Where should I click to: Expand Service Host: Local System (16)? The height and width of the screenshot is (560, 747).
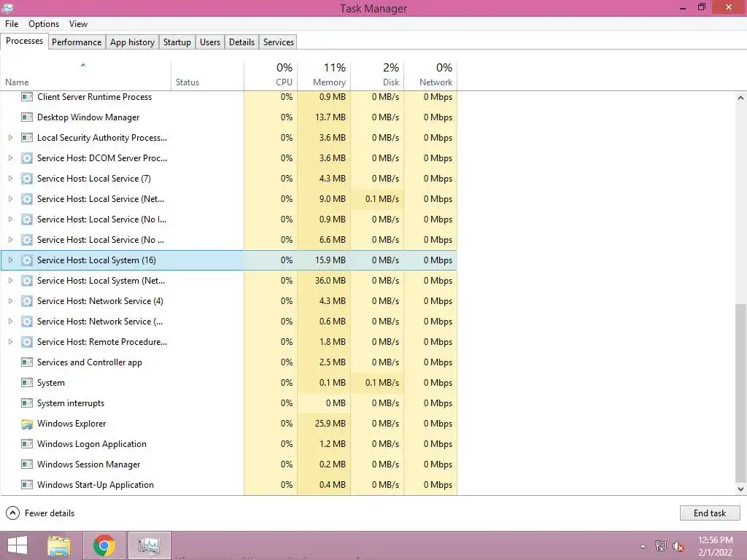(10, 260)
